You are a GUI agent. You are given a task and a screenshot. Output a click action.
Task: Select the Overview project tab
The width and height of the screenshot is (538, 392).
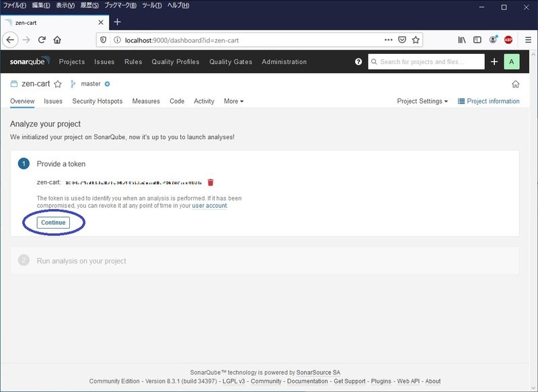click(x=22, y=101)
